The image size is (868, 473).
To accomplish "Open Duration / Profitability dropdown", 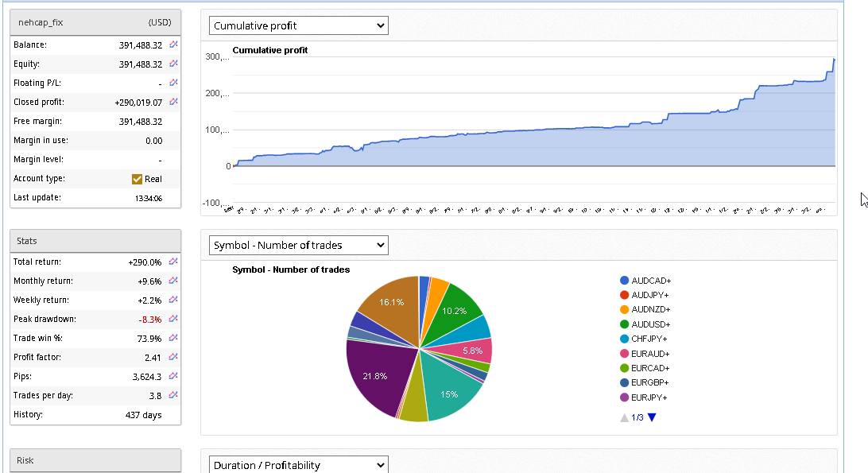I will (x=298, y=465).
